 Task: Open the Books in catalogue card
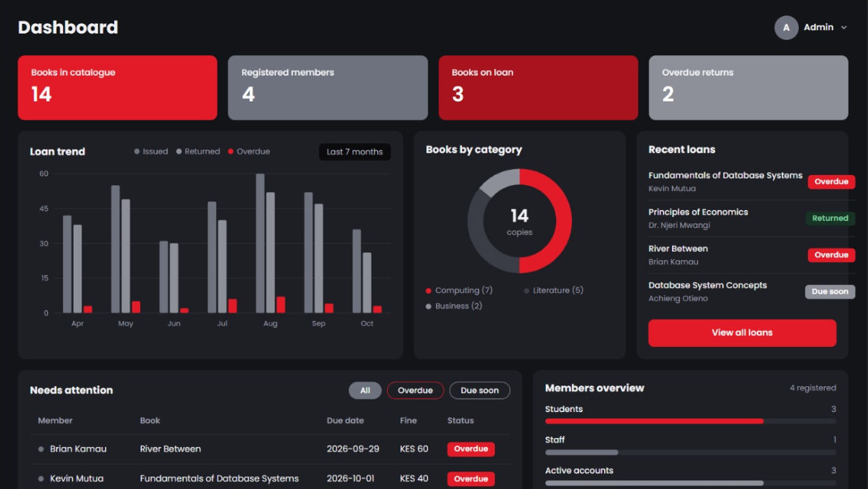(x=118, y=87)
